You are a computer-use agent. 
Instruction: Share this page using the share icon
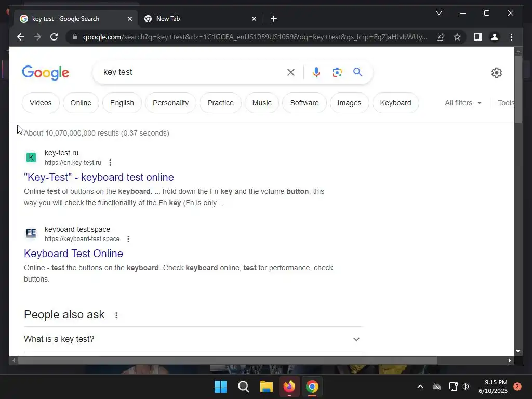pos(441,37)
